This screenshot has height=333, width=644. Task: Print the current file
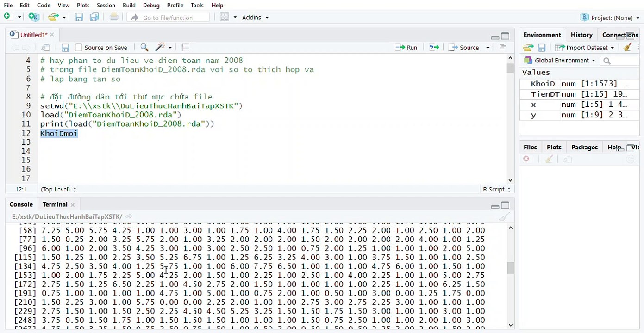[114, 17]
